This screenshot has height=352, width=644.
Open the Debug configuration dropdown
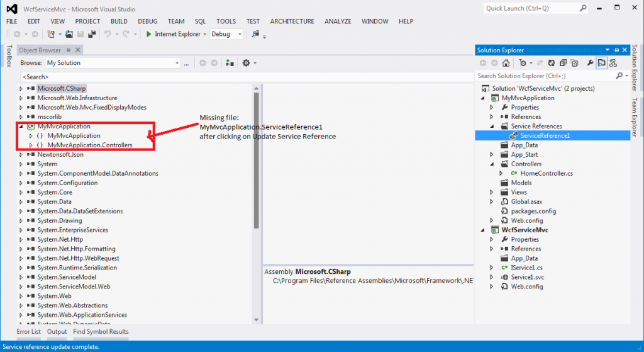coord(240,34)
